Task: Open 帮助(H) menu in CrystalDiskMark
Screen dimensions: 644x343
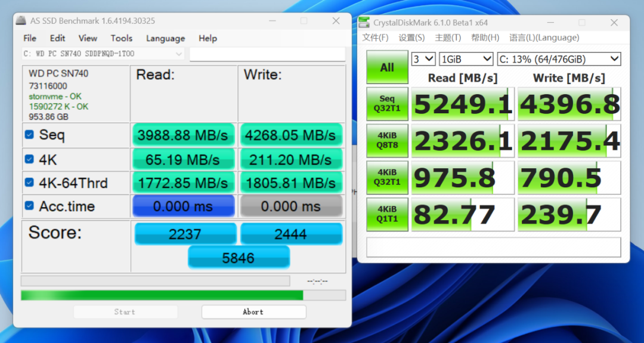Action: point(485,38)
